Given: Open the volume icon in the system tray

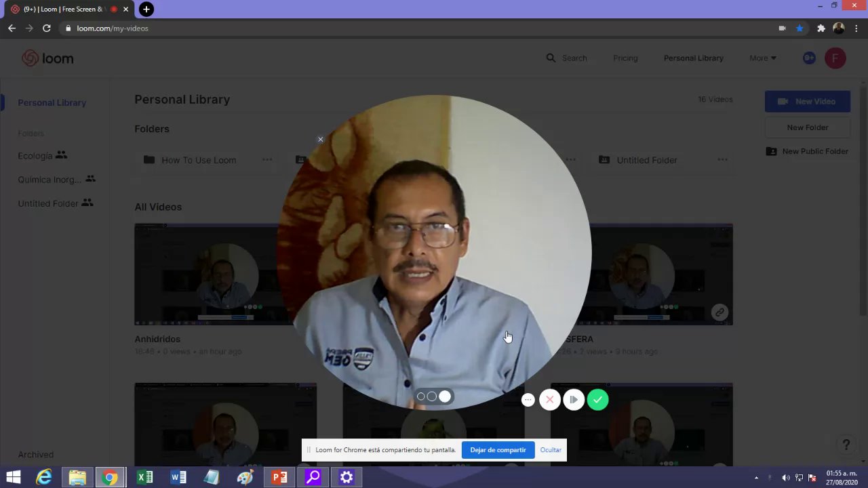Looking at the screenshot, I should [x=785, y=478].
